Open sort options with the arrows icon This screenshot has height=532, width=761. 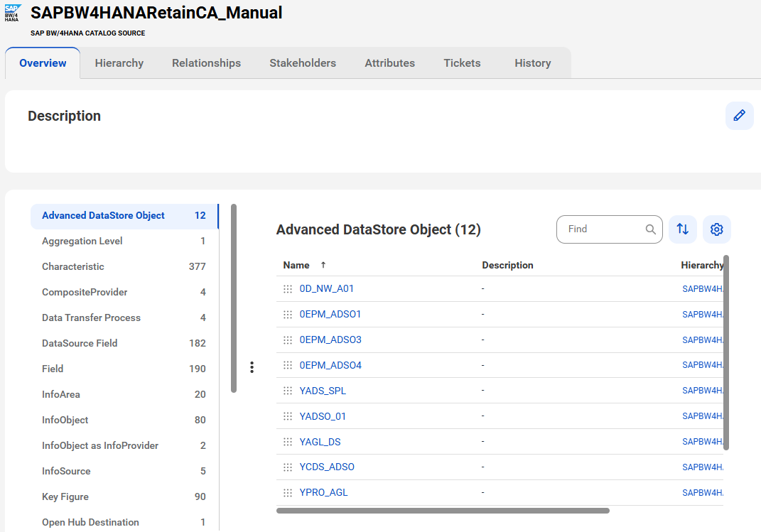(x=682, y=229)
